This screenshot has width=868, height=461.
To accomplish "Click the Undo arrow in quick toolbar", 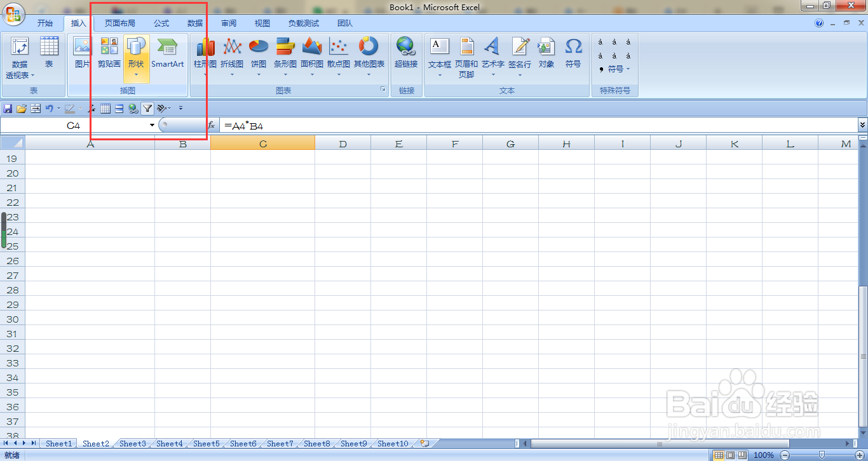I will pyautogui.click(x=49, y=109).
